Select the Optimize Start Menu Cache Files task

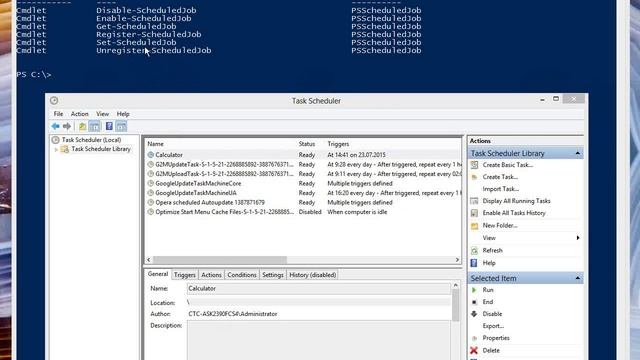303,212
